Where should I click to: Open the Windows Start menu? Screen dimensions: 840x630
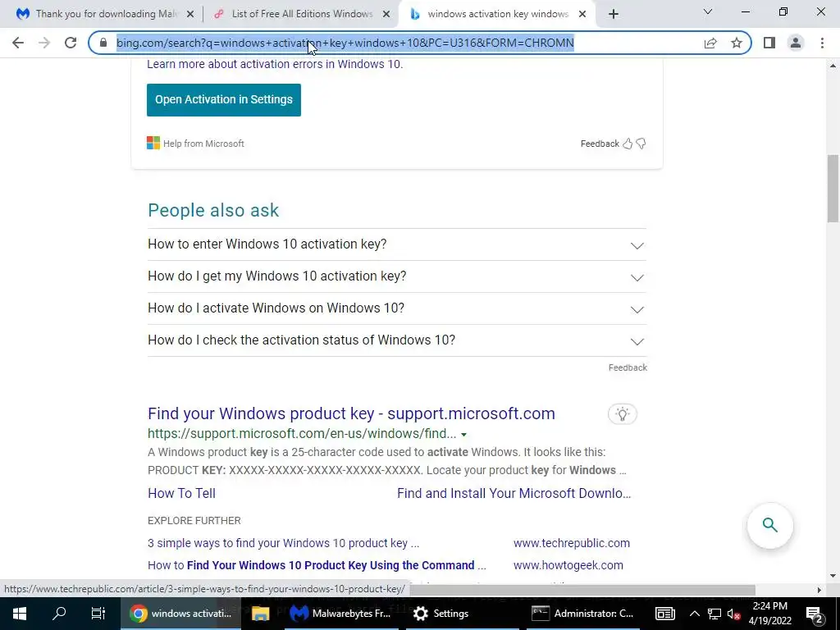point(20,614)
